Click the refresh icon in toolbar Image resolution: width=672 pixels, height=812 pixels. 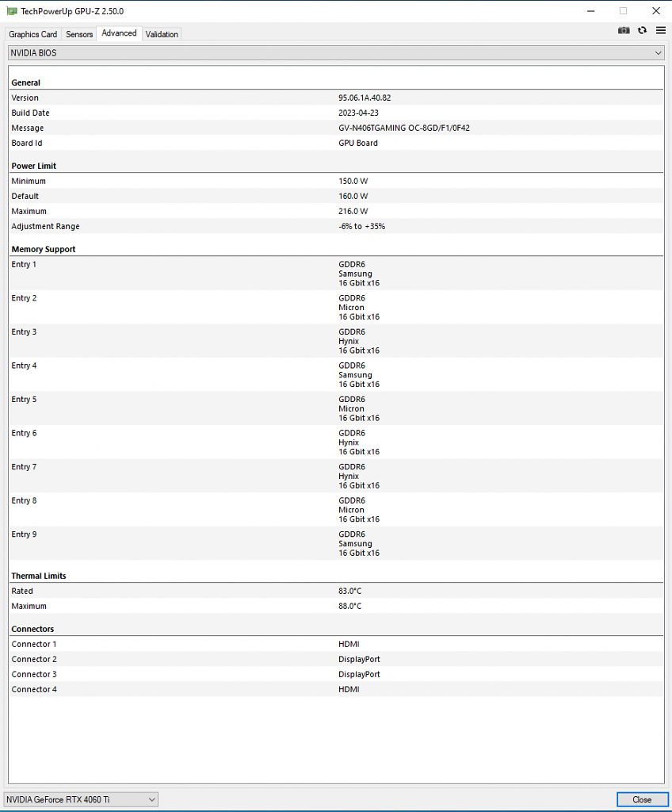[642, 31]
